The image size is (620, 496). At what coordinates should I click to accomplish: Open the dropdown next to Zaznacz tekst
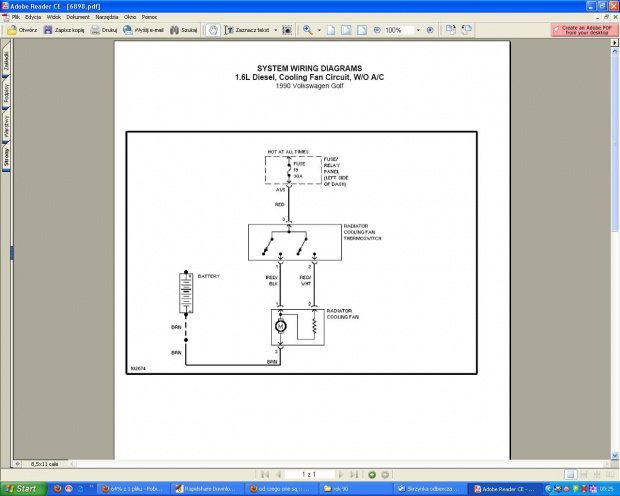point(276,30)
